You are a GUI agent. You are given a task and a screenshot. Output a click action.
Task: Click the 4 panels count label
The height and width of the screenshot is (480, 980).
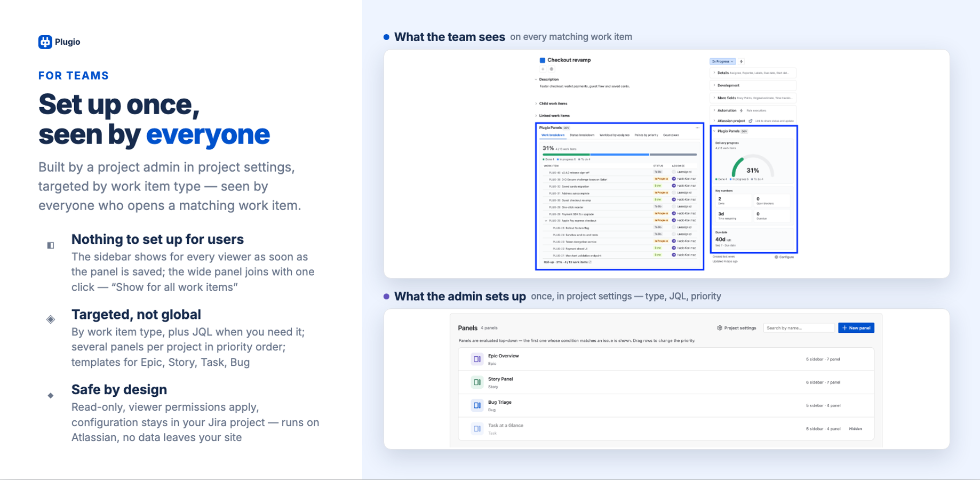pyautogui.click(x=489, y=328)
